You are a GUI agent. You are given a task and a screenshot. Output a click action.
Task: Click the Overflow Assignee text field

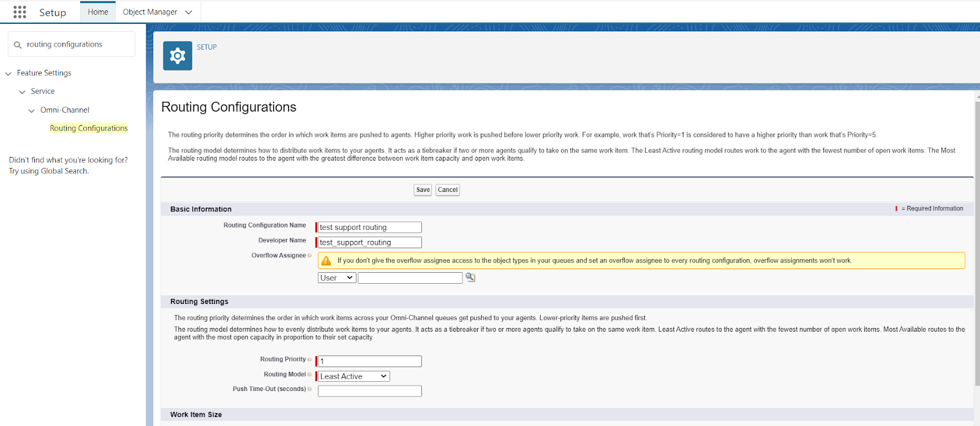coord(410,278)
